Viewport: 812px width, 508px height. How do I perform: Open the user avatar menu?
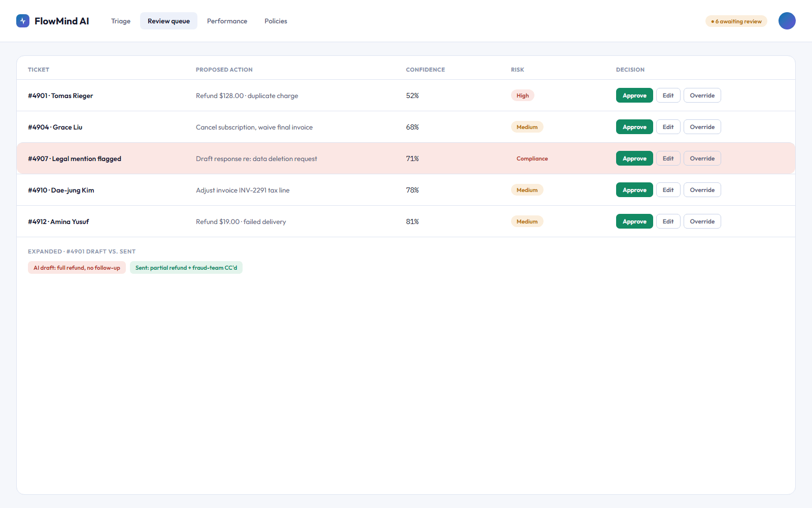pos(787,21)
